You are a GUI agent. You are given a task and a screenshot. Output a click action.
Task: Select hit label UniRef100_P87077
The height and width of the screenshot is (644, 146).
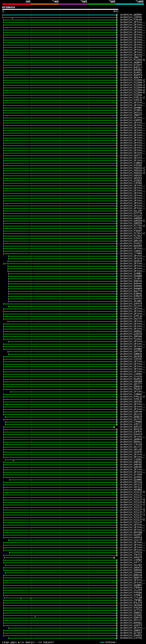point(131,620)
